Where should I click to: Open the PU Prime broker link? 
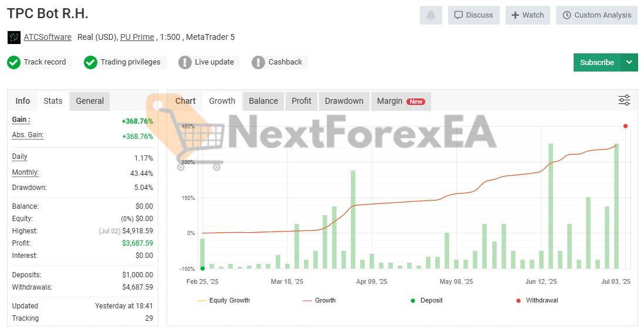click(x=137, y=37)
